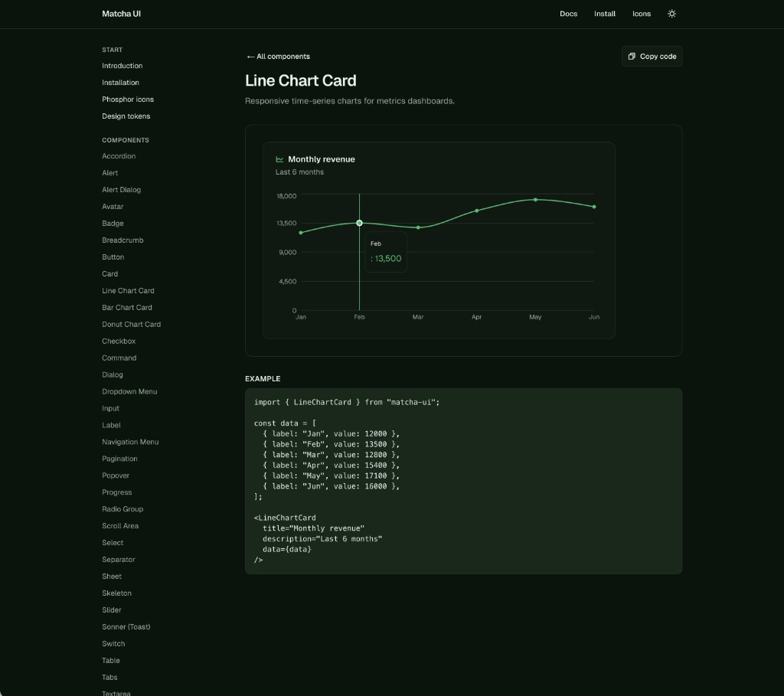Open the Bar Chart Card component
784x696 pixels.
click(126, 307)
